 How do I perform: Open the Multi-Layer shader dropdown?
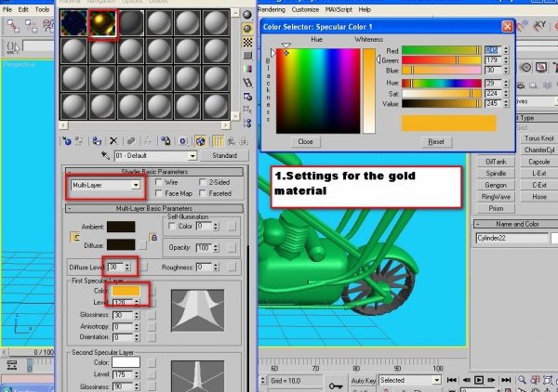point(136,185)
